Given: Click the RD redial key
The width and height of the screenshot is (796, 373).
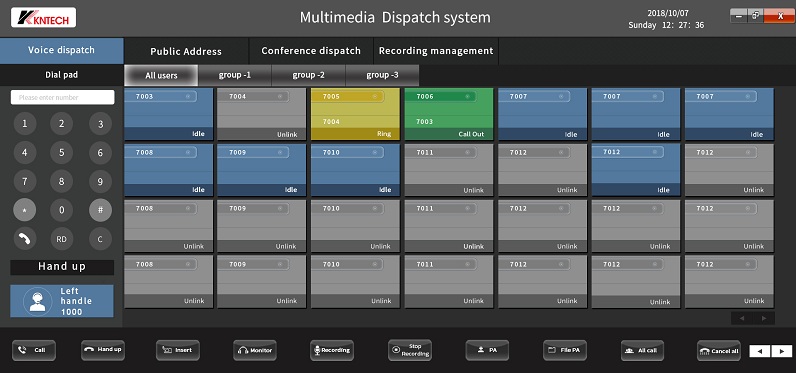Looking at the screenshot, I should [61, 239].
